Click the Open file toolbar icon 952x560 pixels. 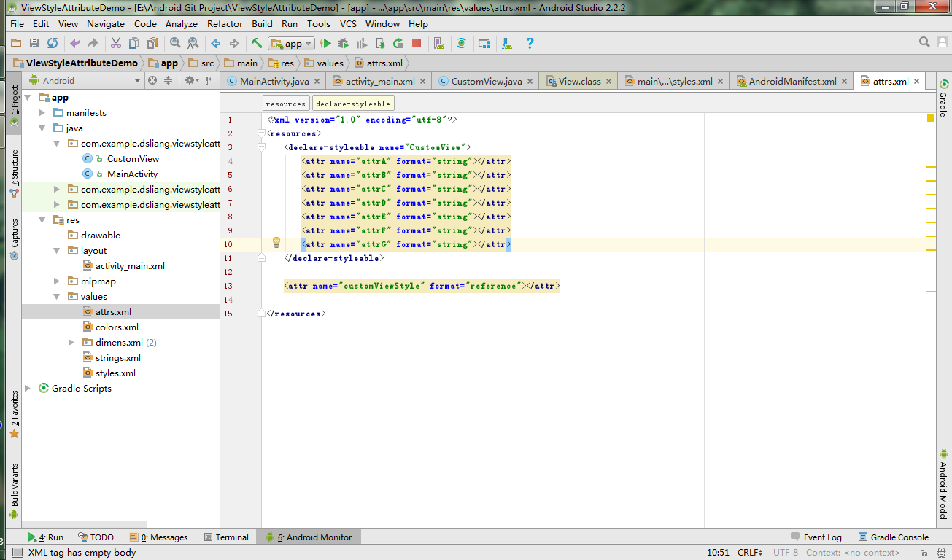[15, 43]
